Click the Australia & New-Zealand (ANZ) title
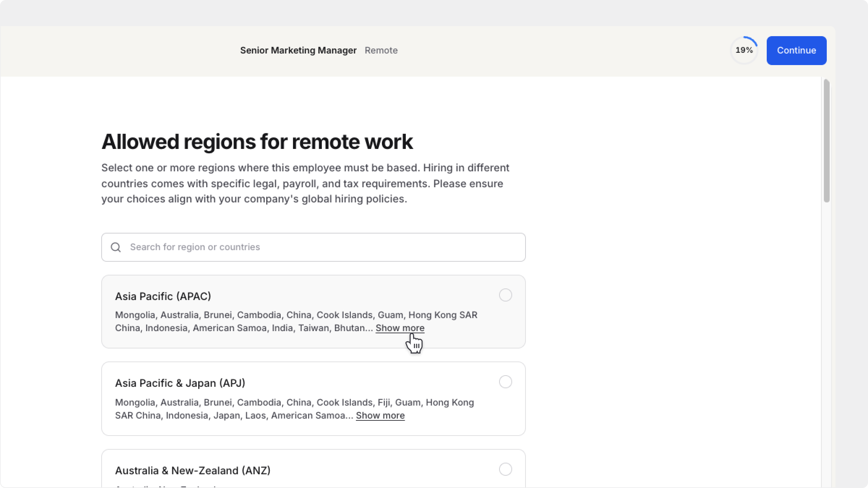The width and height of the screenshot is (868, 488). 193,471
